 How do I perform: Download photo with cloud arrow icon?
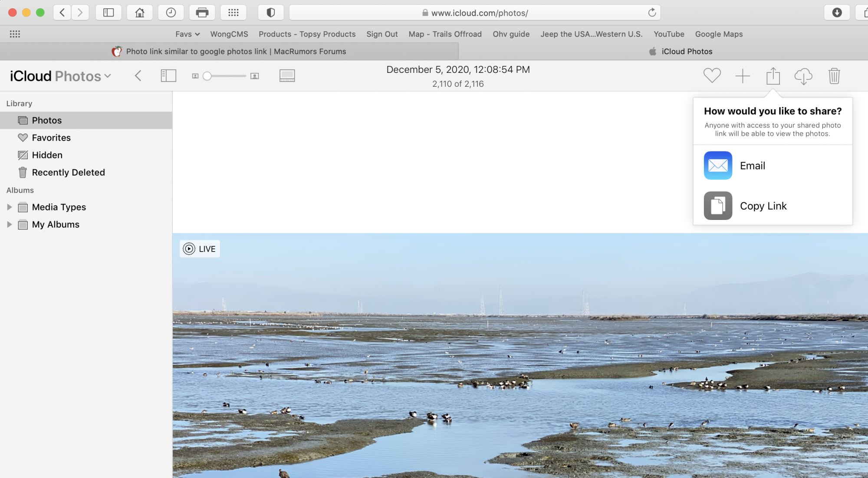(x=803, y=76)
